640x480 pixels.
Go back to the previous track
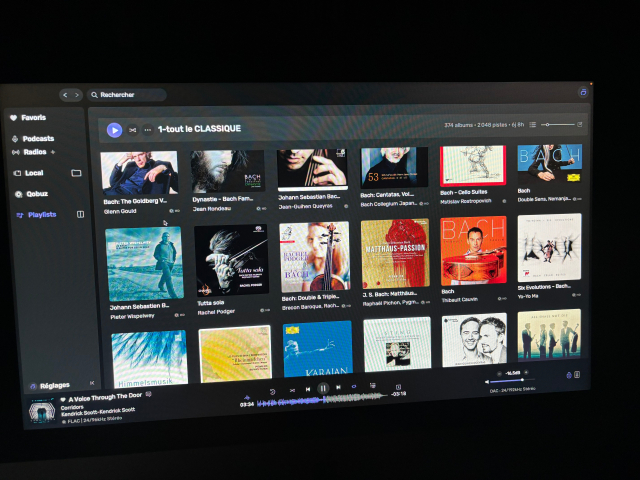click(308, 389)
